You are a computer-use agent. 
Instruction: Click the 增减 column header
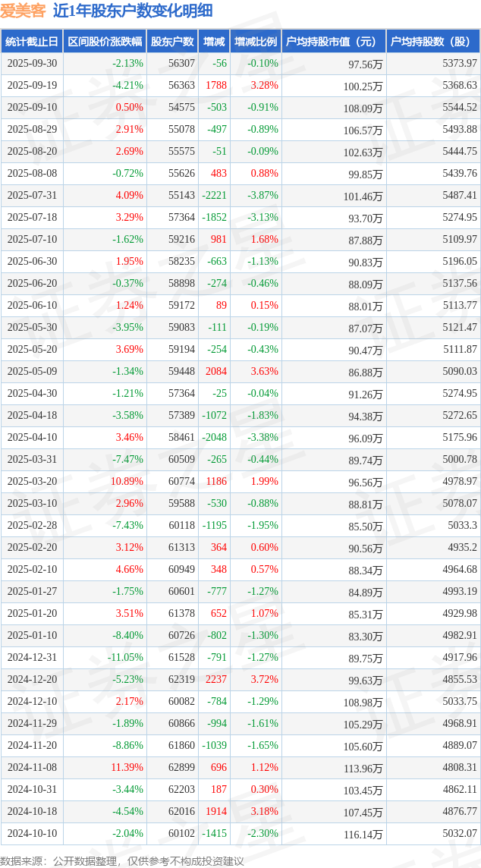(x=215, y=42)
